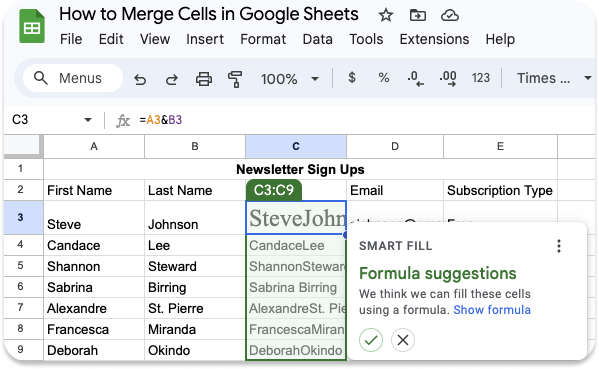Click the Menus search field

[73, 78]
